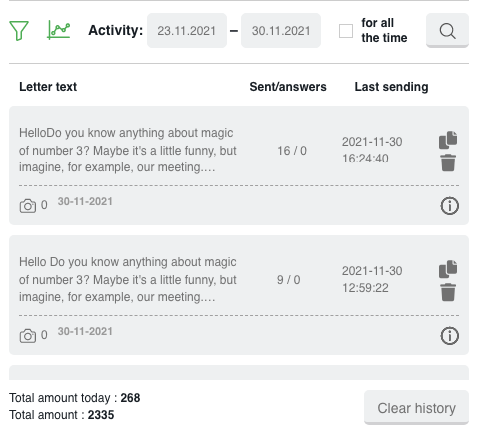Select the Letter text column header
The image size is (483, 435).
point(48,87)
